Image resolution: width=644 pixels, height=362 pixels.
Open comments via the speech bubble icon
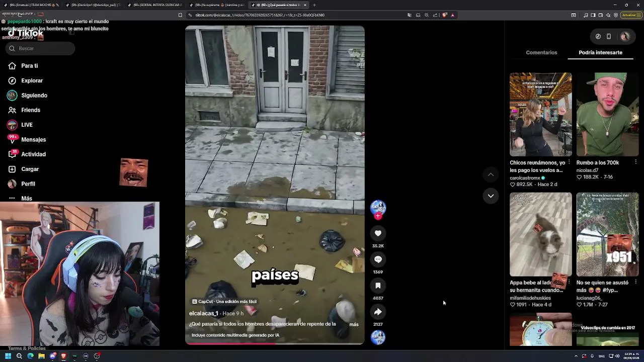pos(378,259)
